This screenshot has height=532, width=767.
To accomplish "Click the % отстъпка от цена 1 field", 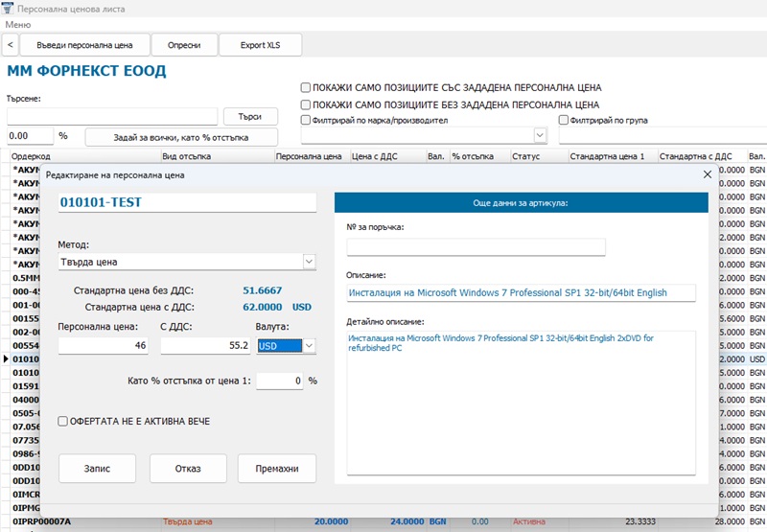I will click(x=279, y=381).
